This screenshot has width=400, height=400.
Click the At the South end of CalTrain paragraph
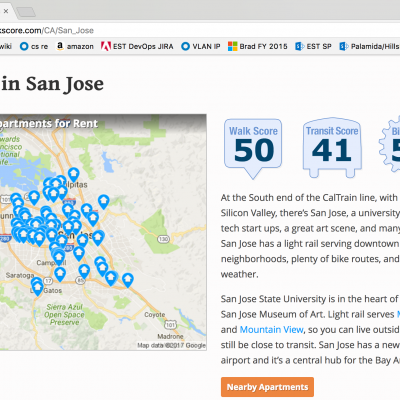coord(310,236)
